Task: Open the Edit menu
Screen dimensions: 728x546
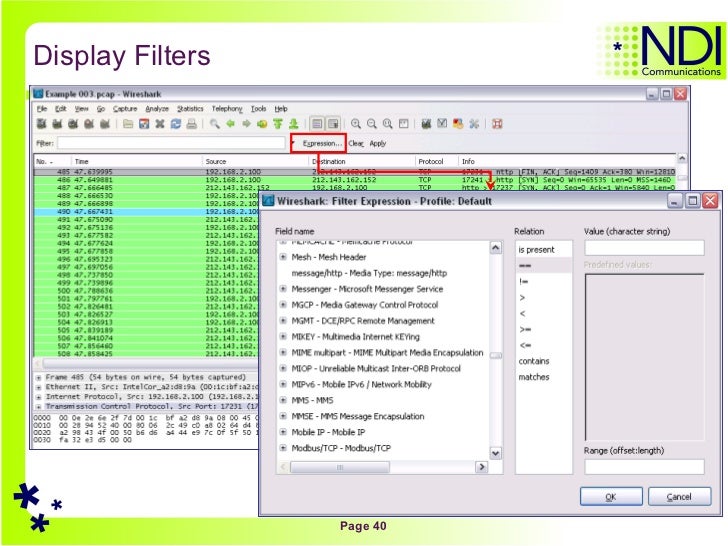Action: (60, 109)
